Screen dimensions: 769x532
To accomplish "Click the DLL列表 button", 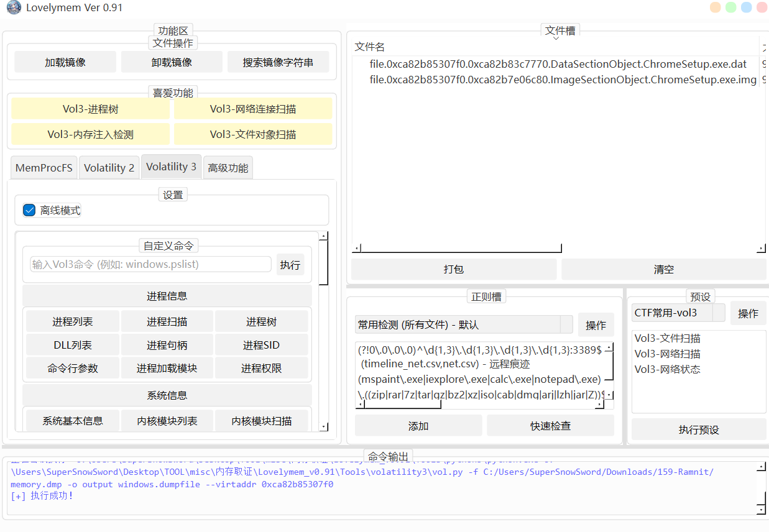I will [73, 345].
